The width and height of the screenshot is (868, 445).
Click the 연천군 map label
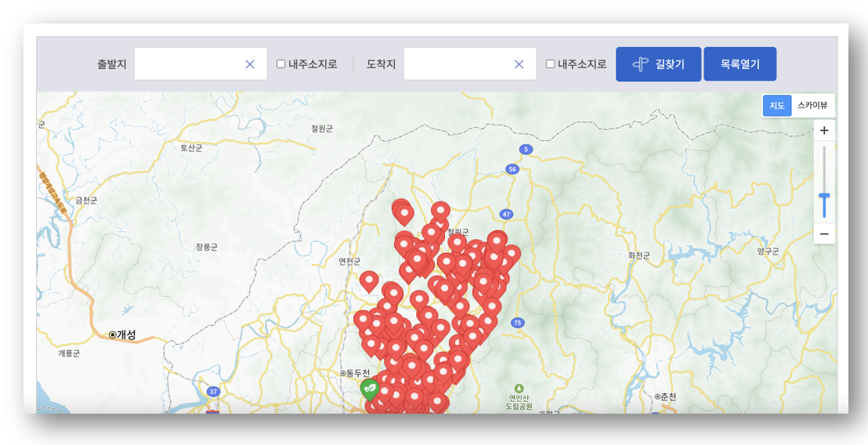(x=349, y=261)
